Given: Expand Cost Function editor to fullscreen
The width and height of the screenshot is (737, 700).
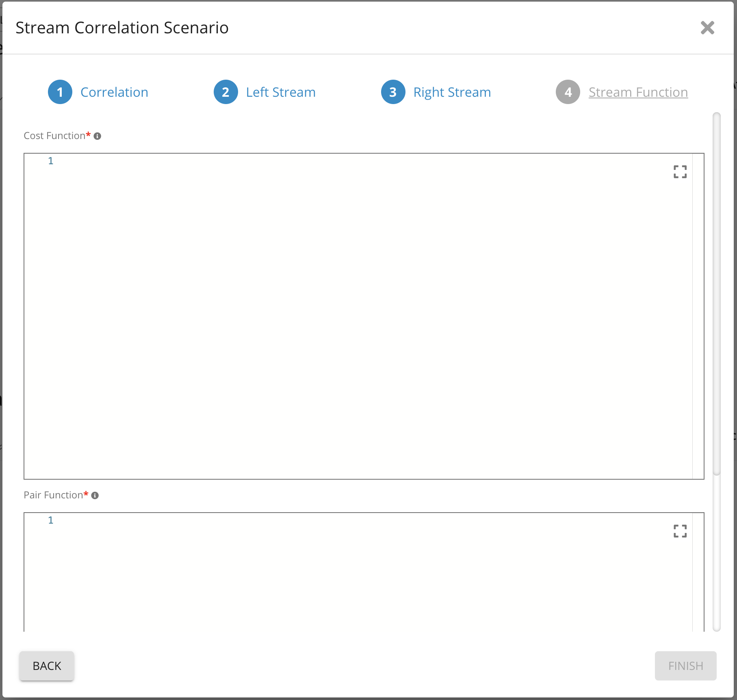Looking at the screenshot, I should [680, 172].
